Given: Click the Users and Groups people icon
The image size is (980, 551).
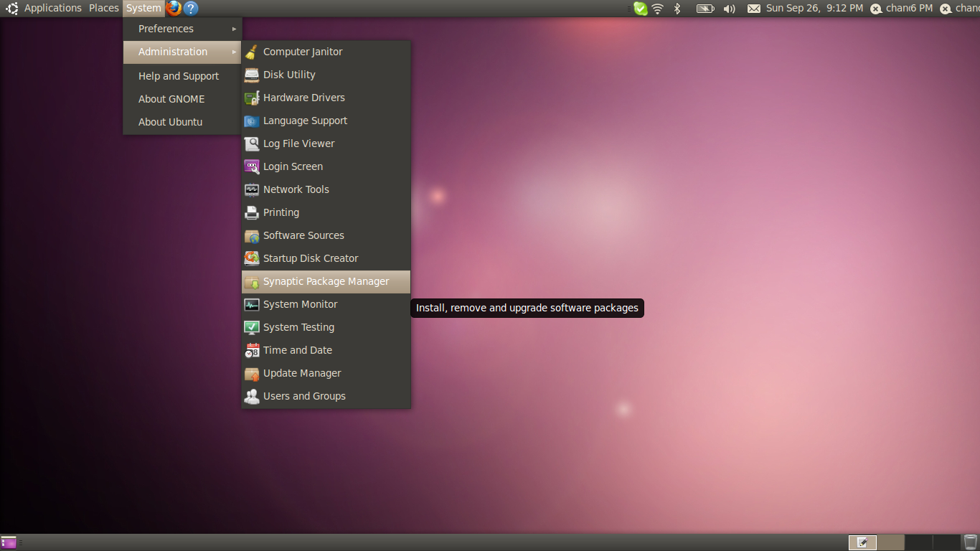Looking at the screenshot, I should pyautogui.click(x=251, y=396).
